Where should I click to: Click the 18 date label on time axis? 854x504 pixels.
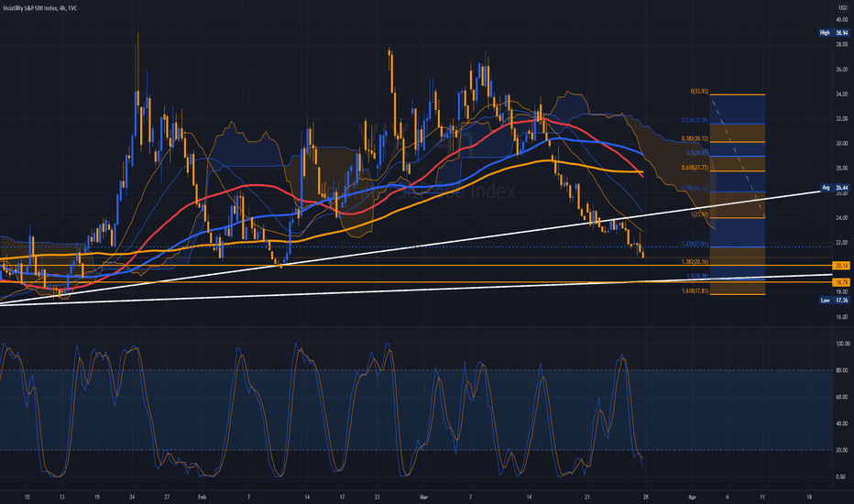(x=809, y=497)
